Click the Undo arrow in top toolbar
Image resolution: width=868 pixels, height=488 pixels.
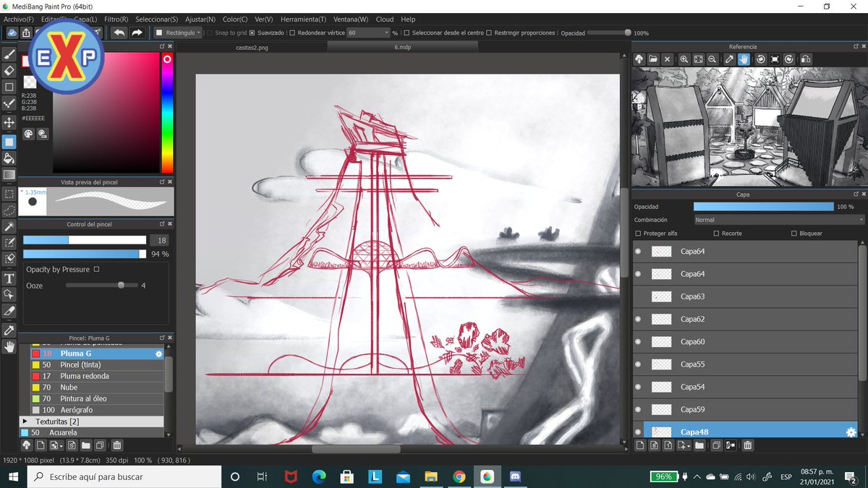point(119,33)
